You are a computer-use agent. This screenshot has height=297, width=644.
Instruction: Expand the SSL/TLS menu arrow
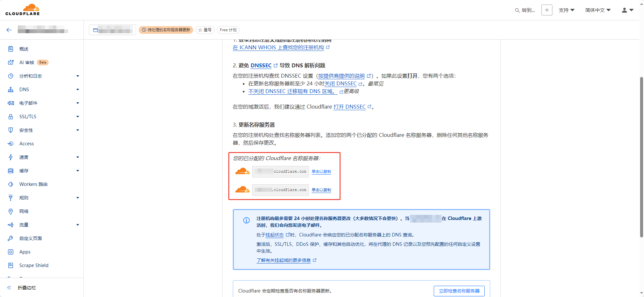78,117
